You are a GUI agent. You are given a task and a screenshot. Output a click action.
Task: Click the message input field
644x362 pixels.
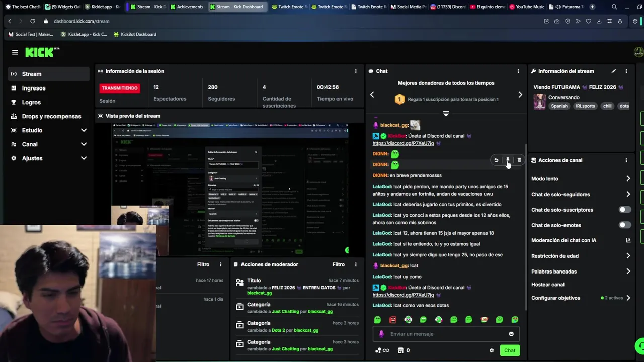pyautogui.click(x=446, y=334)
